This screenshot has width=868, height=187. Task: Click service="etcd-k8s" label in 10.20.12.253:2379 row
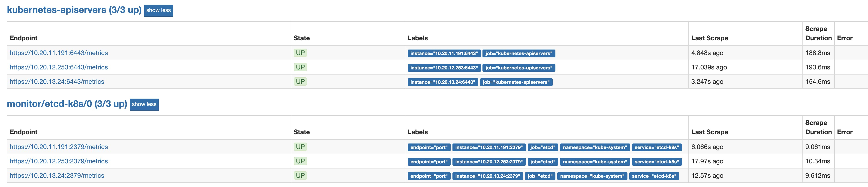pos(657,162)
